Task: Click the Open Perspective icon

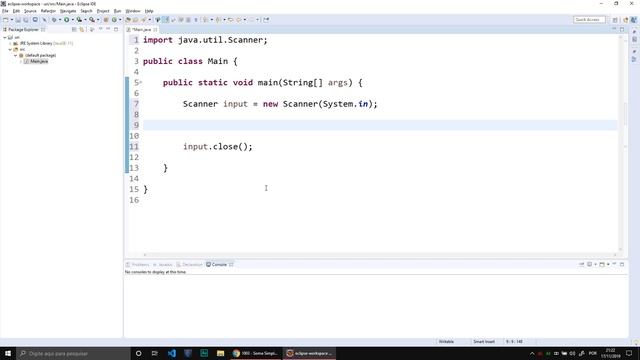Action: 615,20
